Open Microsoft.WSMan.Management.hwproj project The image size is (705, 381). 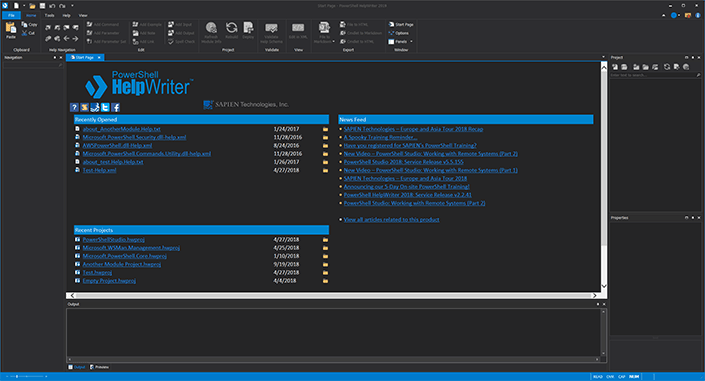coord(131,248)
